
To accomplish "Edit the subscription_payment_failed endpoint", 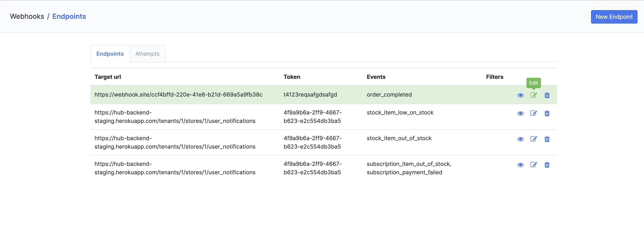I will (x=534, y=165).
